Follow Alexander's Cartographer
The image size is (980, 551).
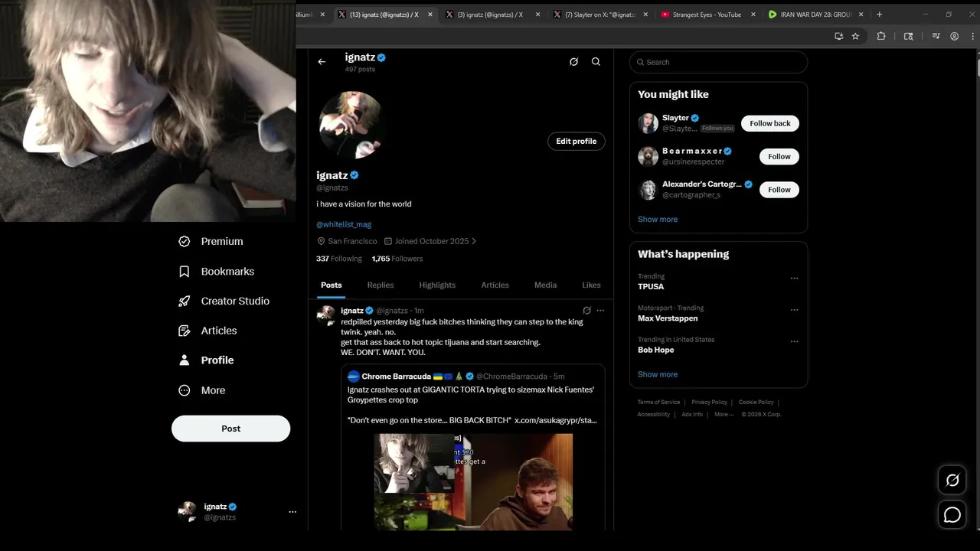click(779, 190)
